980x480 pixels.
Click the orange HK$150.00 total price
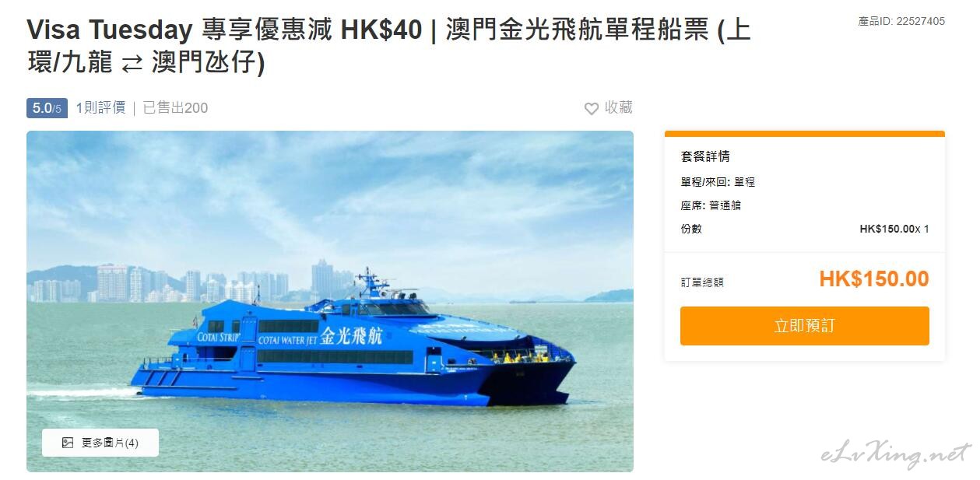pos(874,279)
